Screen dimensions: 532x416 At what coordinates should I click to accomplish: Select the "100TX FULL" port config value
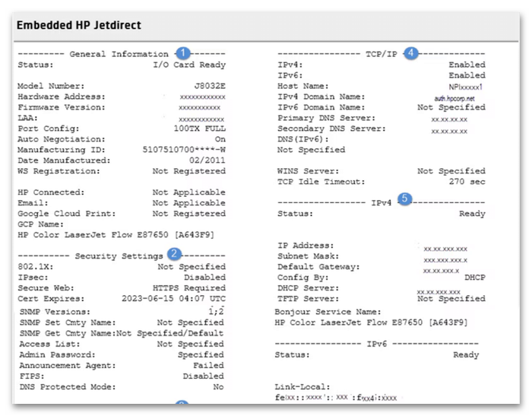click(199, 129)
